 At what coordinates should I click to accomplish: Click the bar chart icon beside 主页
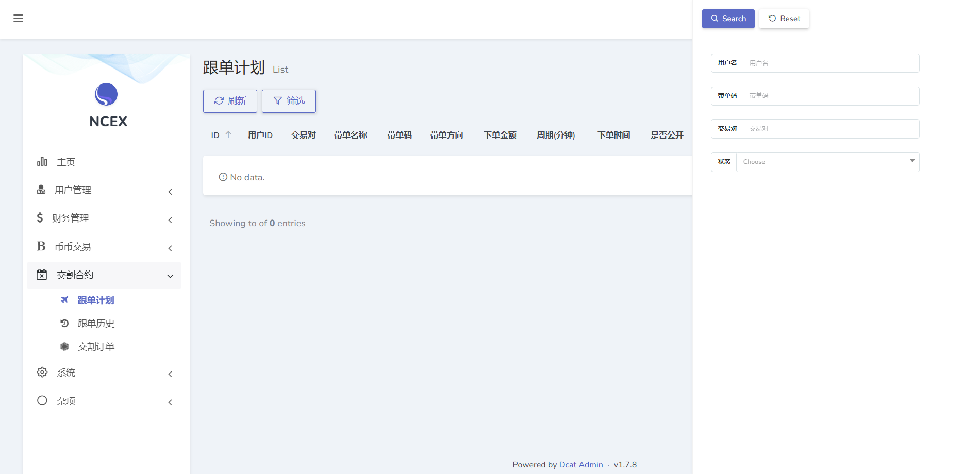coord(42,162)
